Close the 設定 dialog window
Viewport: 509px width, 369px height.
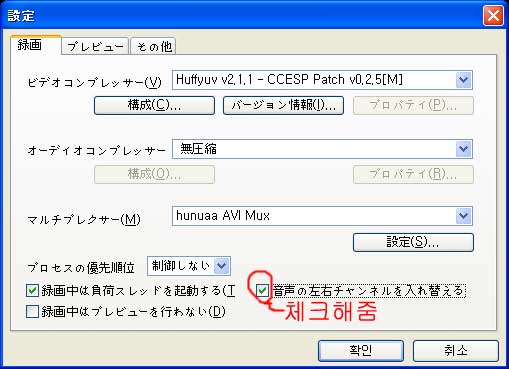(x=493, y=16)
